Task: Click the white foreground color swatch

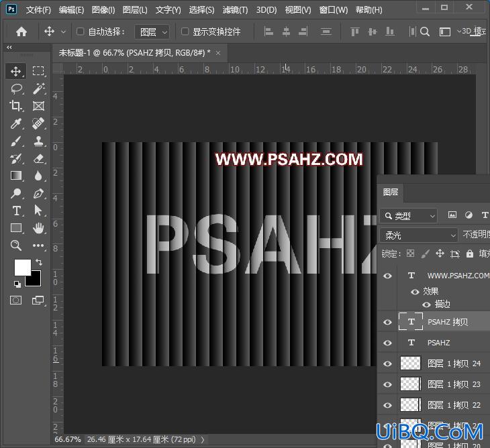Action: click(x=21, y=266)
